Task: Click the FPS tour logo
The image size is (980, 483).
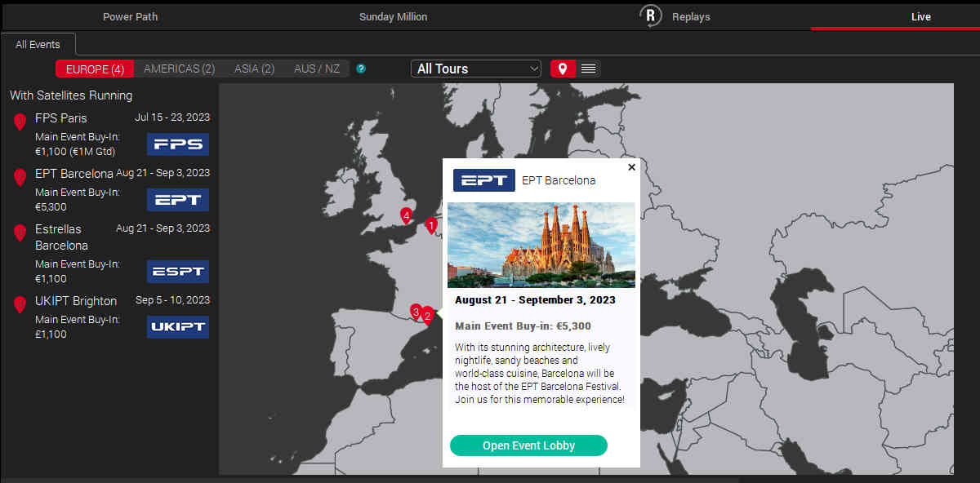Action: [178, 144]
